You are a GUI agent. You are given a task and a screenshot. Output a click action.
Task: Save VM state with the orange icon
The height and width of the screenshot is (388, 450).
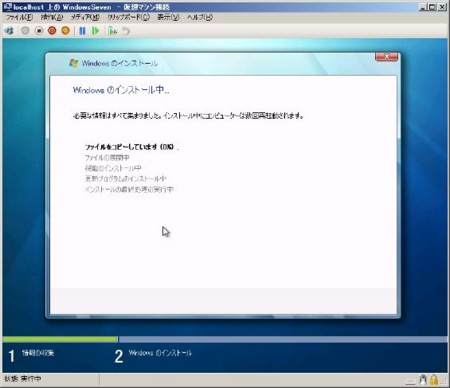[65, 31]
